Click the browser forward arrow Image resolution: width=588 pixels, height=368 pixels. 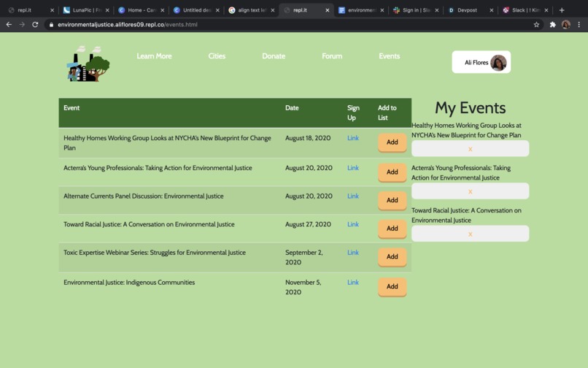22,24
